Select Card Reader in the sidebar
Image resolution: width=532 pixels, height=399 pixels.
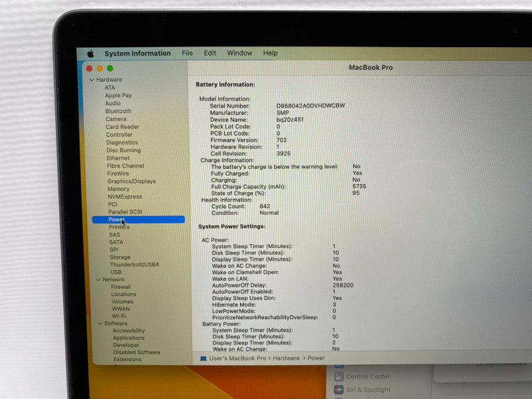(122, 126)
